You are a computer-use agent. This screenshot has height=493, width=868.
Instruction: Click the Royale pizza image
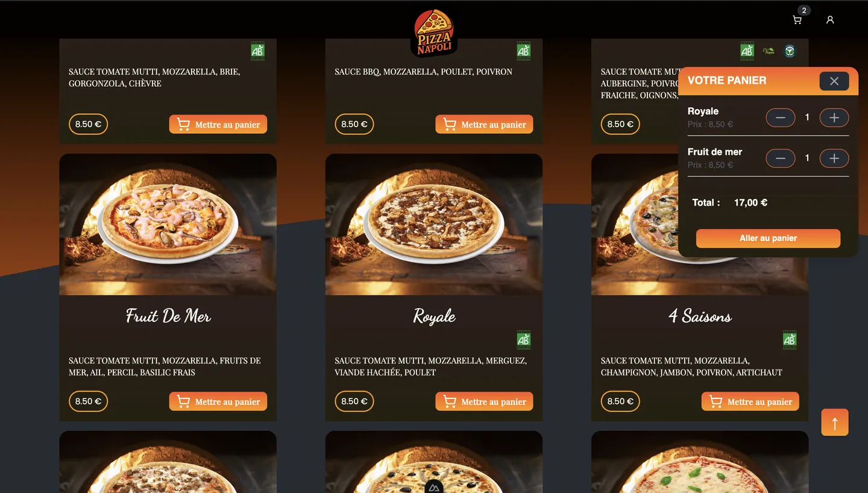pyautogui.click(x=434, y=224)
